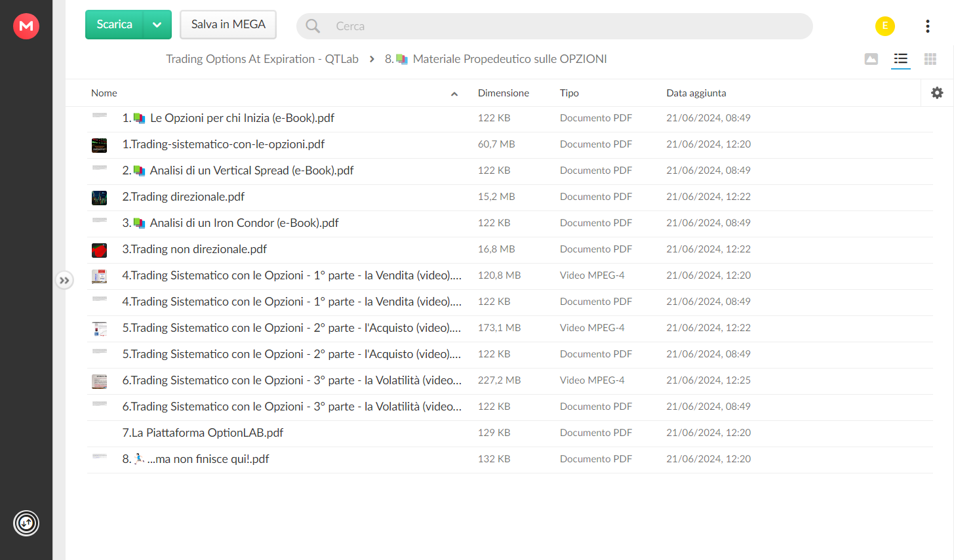Select 2.Trading direzionale.pdf thumbnail
Image resolution: width=954 pixels, height=560 pixels.
coord(99,197)
